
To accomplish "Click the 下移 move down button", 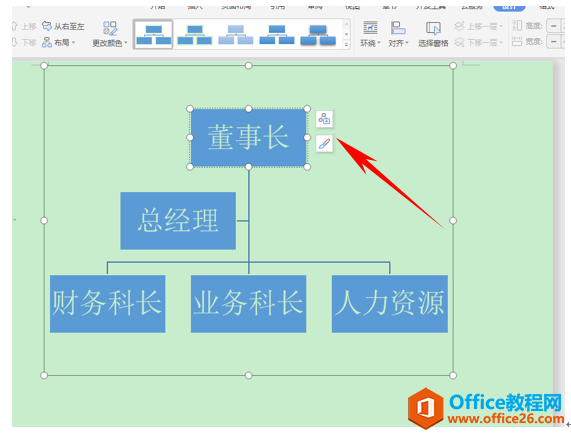I will coord(24,42).
